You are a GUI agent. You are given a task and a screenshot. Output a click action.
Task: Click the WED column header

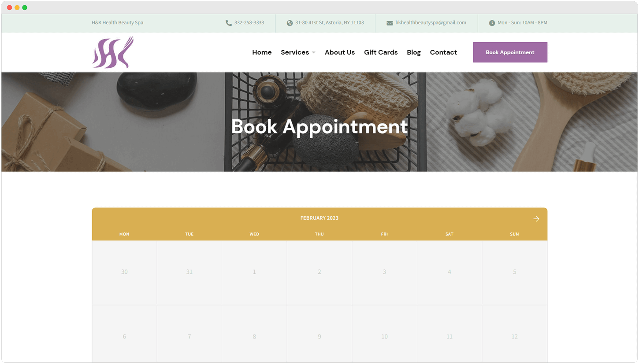tap(254, 234)
